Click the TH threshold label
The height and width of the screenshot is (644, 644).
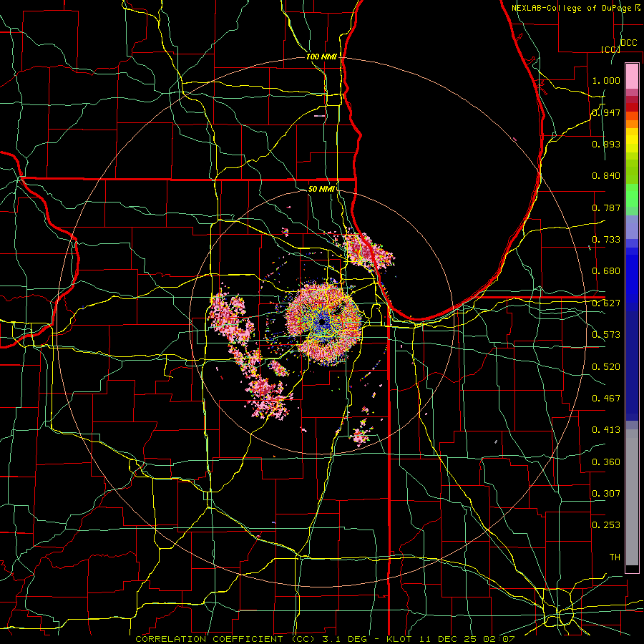click(615, 557)
